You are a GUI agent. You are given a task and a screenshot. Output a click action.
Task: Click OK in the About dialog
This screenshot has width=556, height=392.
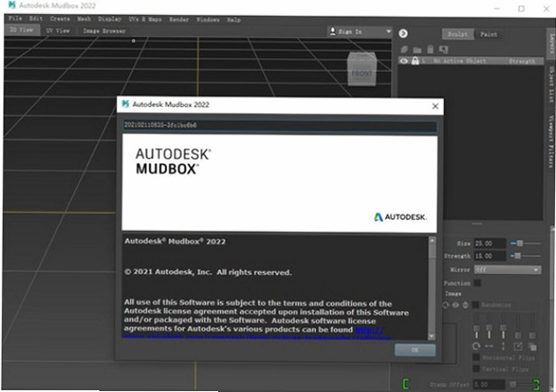point(415,350)
